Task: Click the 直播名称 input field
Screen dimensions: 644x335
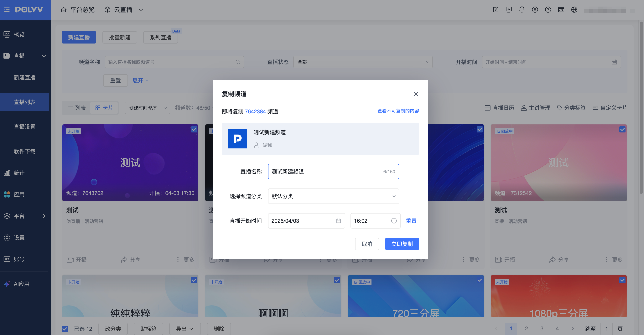Action: click(333, 172)
